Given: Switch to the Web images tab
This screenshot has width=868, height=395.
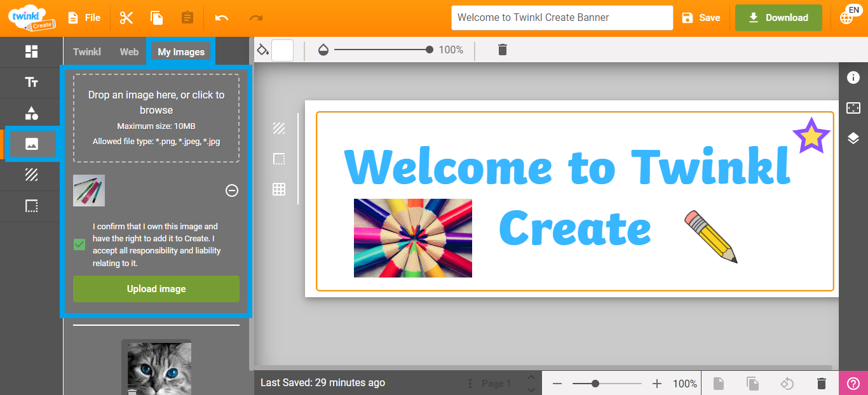Looking at the screenshot, I should tap(129, 52).
